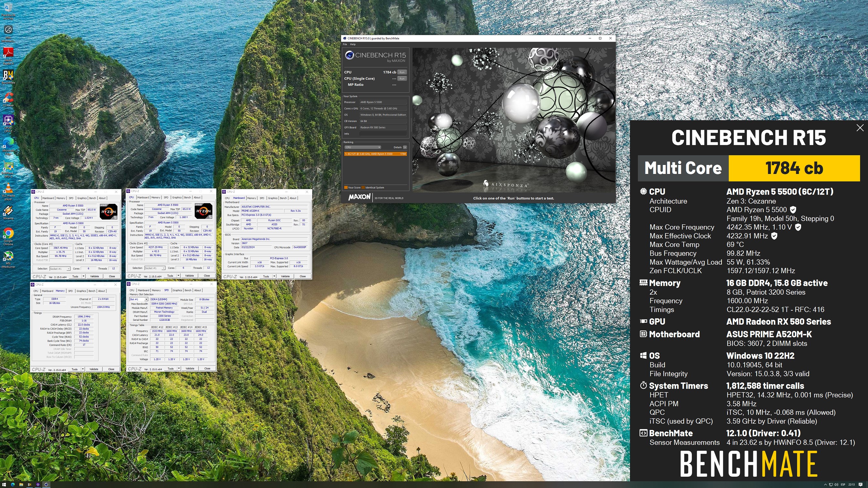Click the Details arrow button in Cinebench Ranking

coord(405,147)
